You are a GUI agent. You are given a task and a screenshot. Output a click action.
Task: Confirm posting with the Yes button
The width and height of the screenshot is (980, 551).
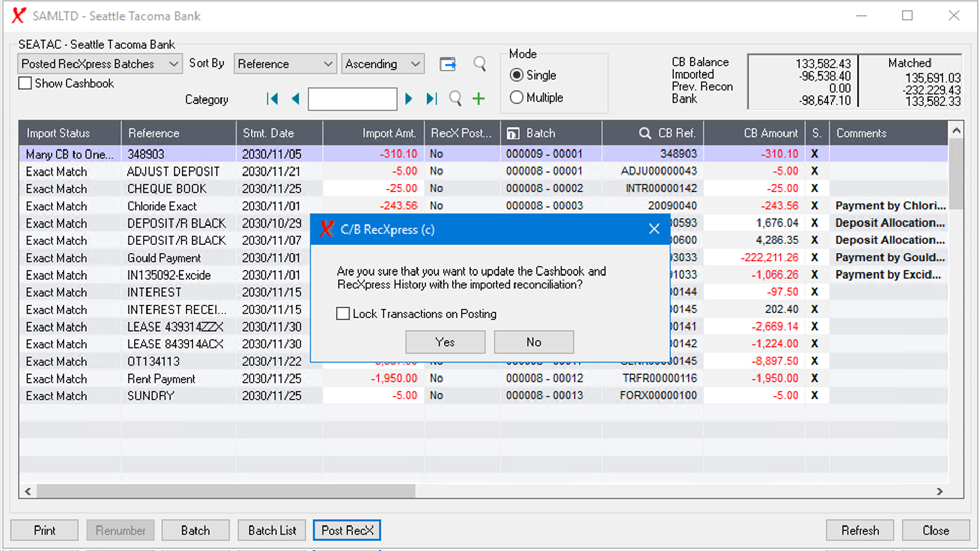click(445, 342)
